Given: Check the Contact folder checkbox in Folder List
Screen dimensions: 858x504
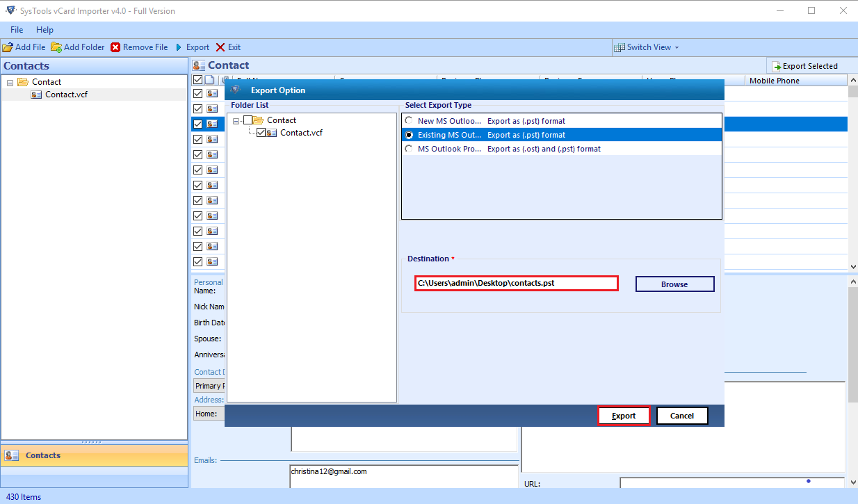Looking at the screenshot, I should tap(248, 120).
